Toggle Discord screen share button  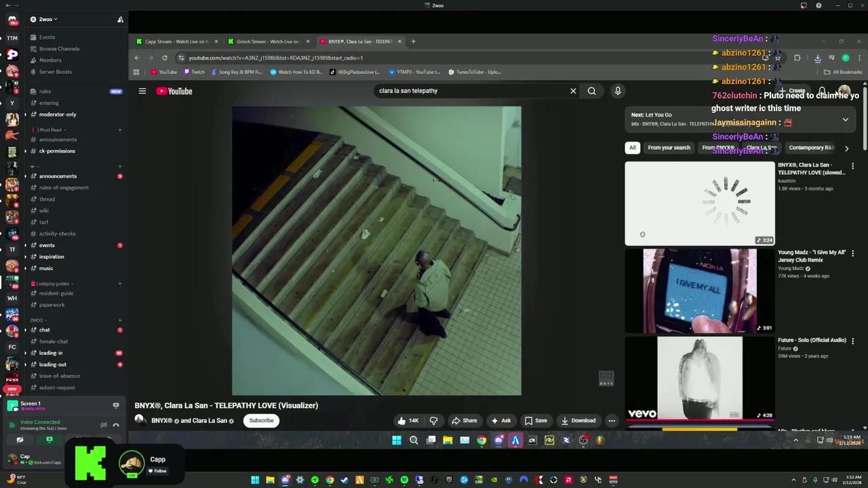coord(49,440)
